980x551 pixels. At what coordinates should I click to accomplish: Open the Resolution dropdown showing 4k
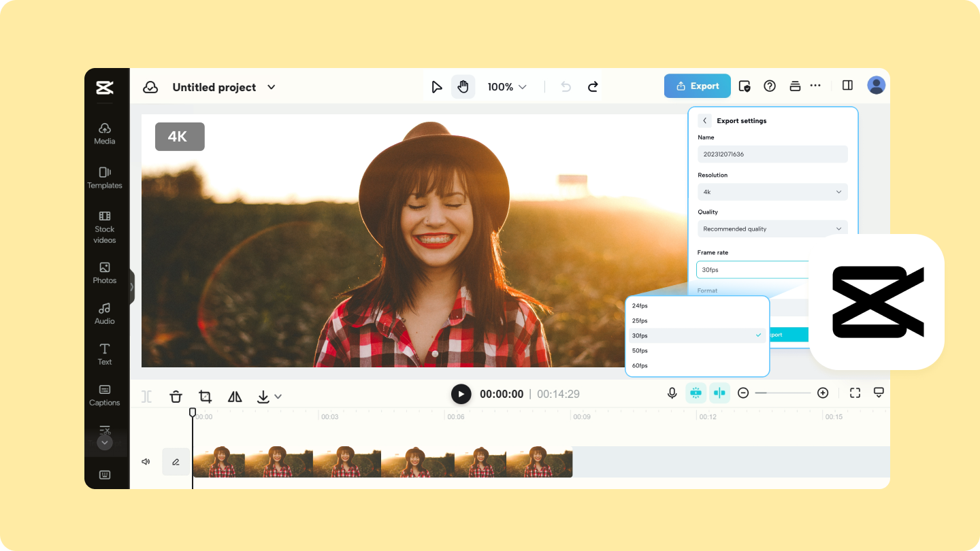coord(772,192)
